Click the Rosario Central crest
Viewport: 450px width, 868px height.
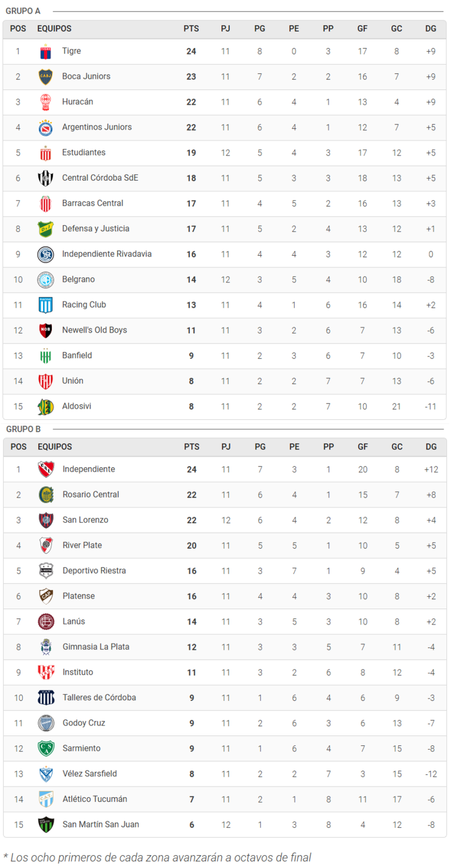point(46,494)
